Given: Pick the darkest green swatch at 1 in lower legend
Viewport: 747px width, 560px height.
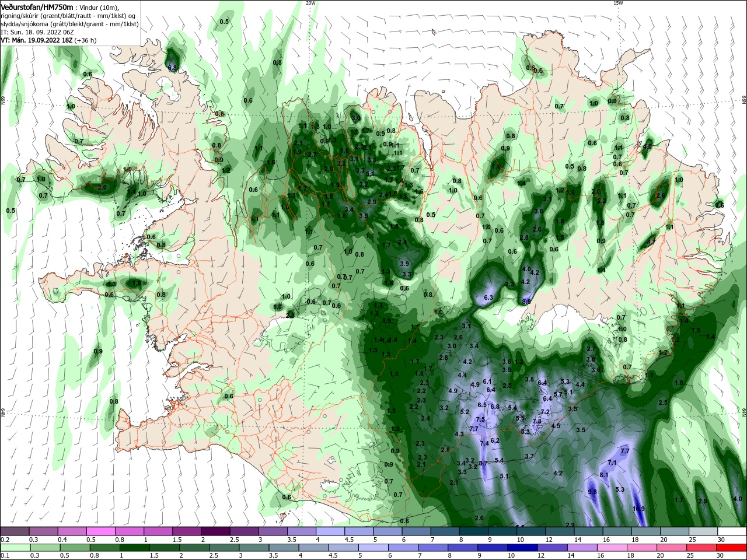Looking at the screenshot, I should [134, 548].
